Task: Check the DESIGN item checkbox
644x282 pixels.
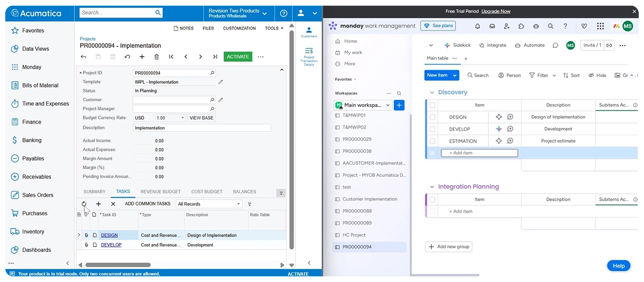Action: point(432,117)
